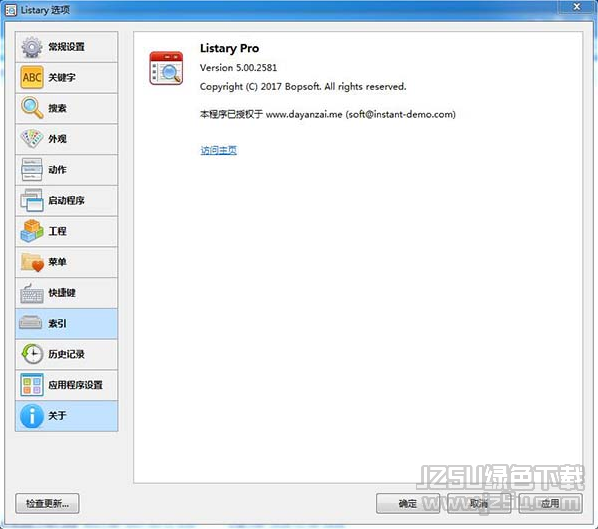Switch to 应用程序设置 label tab
Viewport: 598px width, 529px height.
[x=76, y=385]
